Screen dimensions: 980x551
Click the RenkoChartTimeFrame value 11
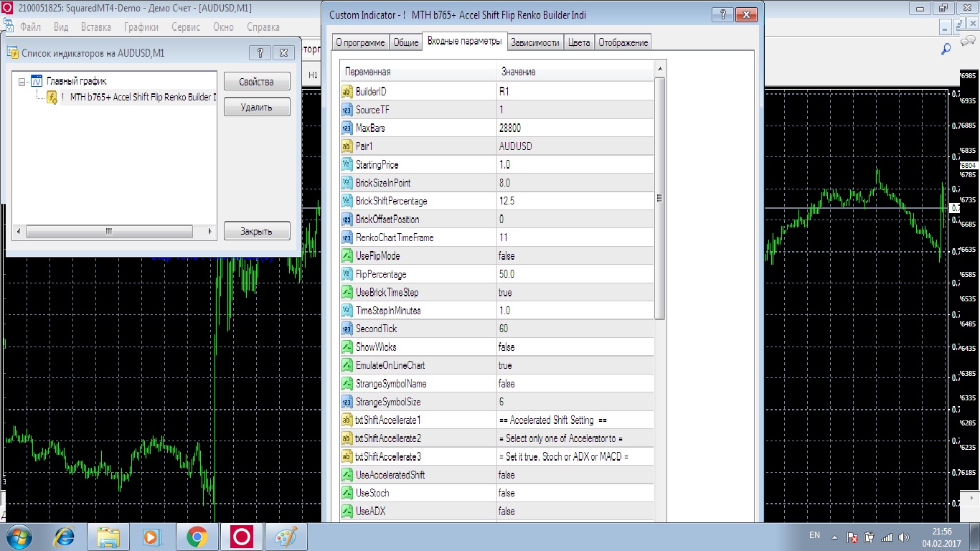(x=503, y=237)
